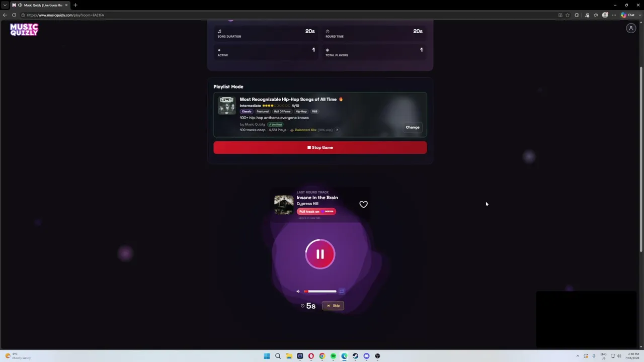Click the Round Time 20s value
This screenshot has width=644, height=362.
(x=418, y=31)
